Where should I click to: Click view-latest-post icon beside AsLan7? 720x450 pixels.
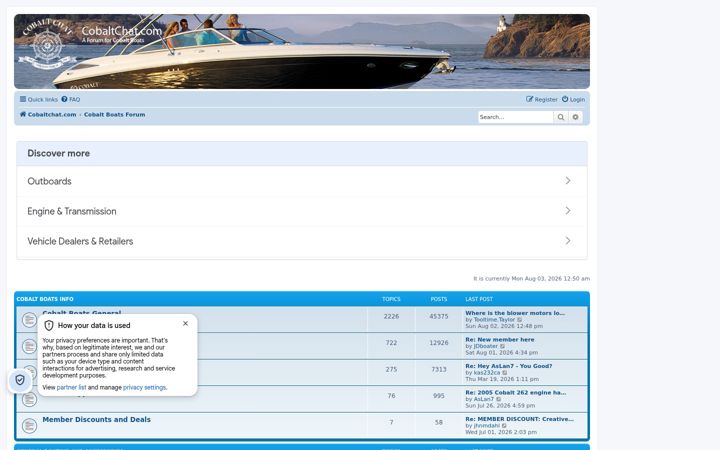499,399
